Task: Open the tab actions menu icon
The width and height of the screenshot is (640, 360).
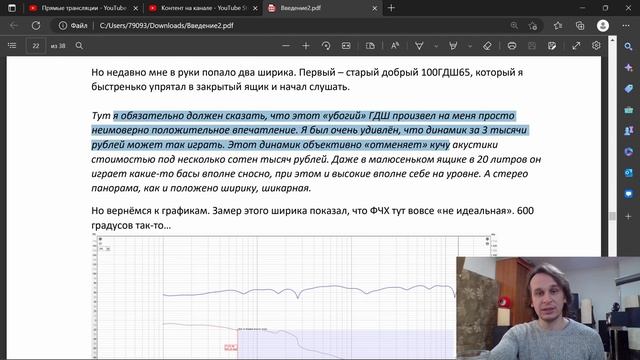Action: (12, 8)
